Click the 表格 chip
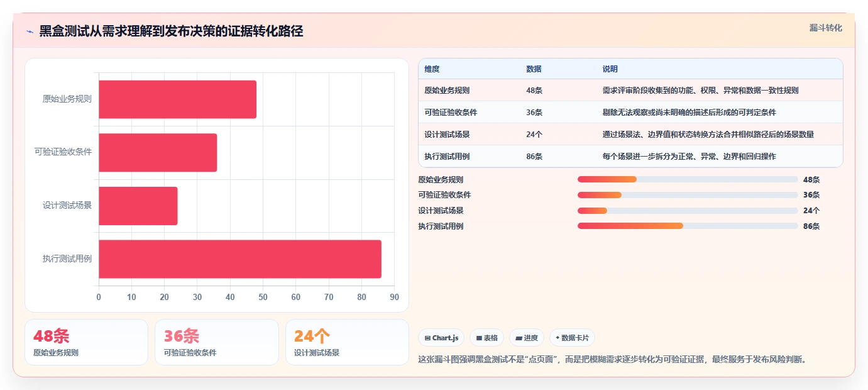 (x=487, y=338)
